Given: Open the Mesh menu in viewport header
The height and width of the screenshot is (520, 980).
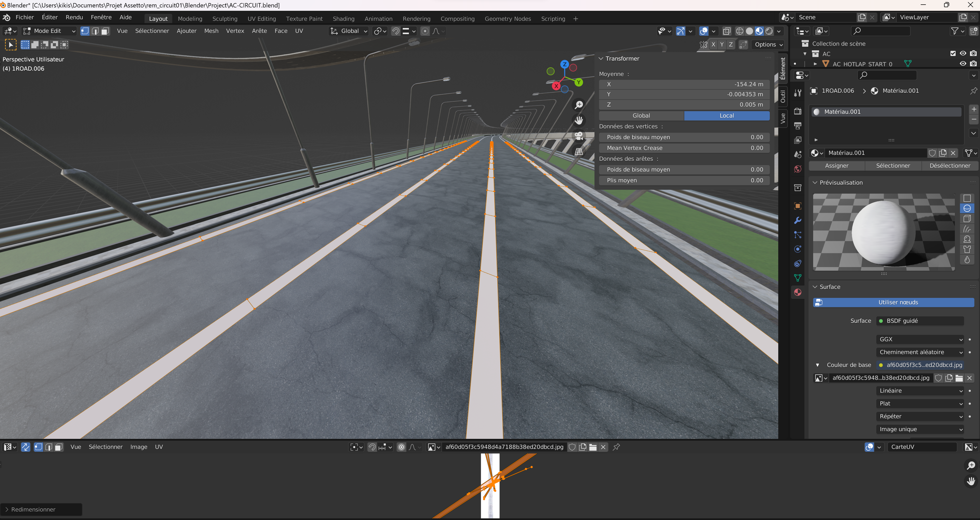Looking at the screenshot, I should point(211,31).
